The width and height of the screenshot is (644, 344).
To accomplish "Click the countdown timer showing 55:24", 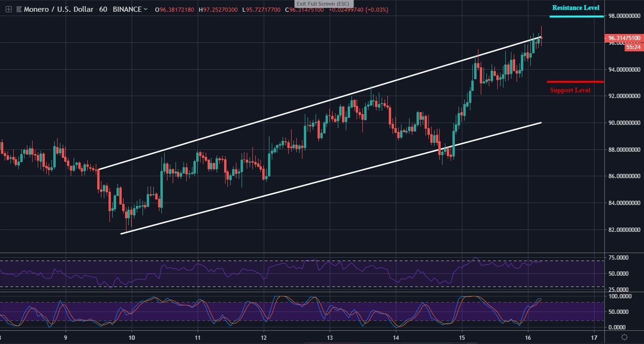I will click(633, 46).
